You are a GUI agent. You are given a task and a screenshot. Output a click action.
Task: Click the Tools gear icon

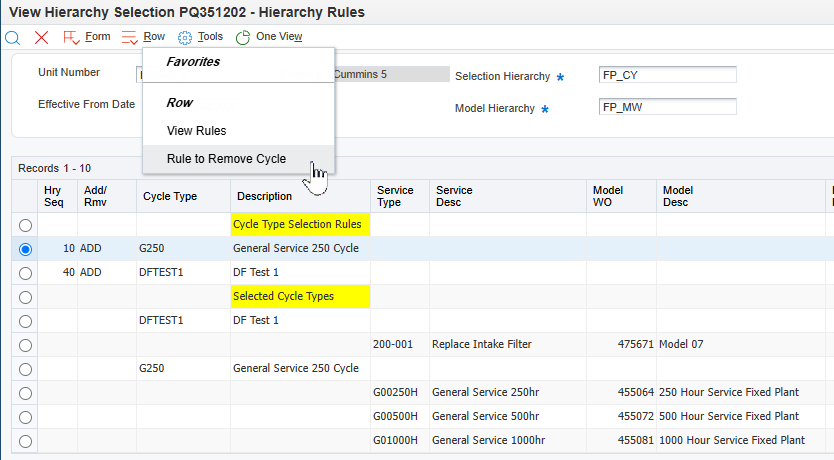point(185,37)
